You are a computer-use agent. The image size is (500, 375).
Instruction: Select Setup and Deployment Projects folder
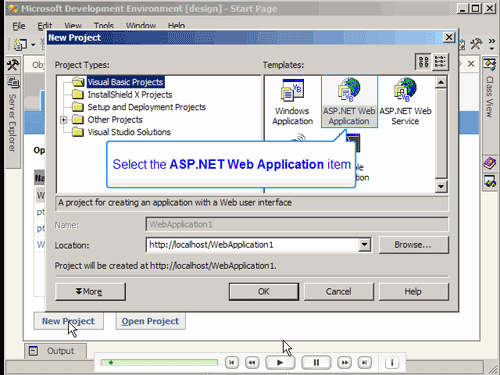coord(146,107)
